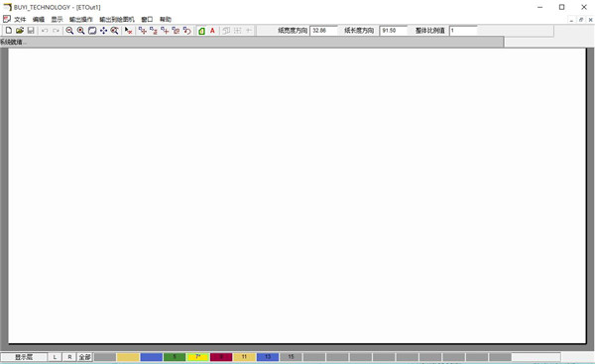Open the 帮助 menu
The width and height of the screenshot is (595, 364).
tap(165, 19)
